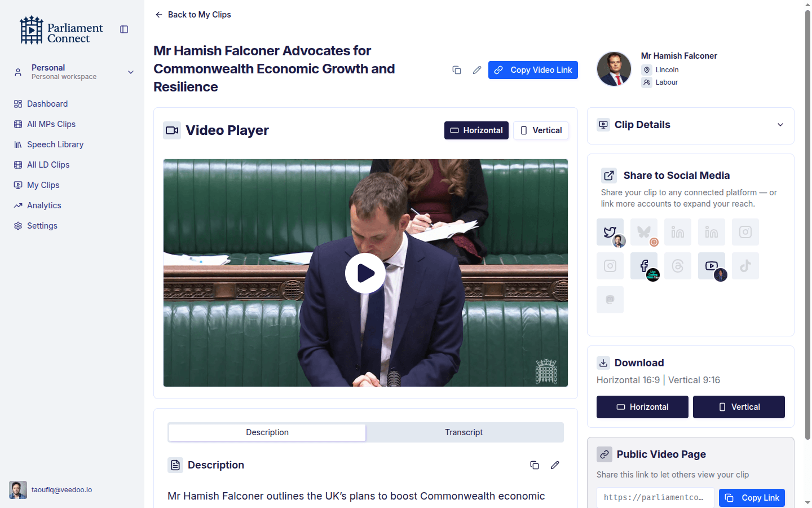Click the Instagram icon above the TikTok icon
Viewport: 812px width, 508px height.
pos(745,232)
